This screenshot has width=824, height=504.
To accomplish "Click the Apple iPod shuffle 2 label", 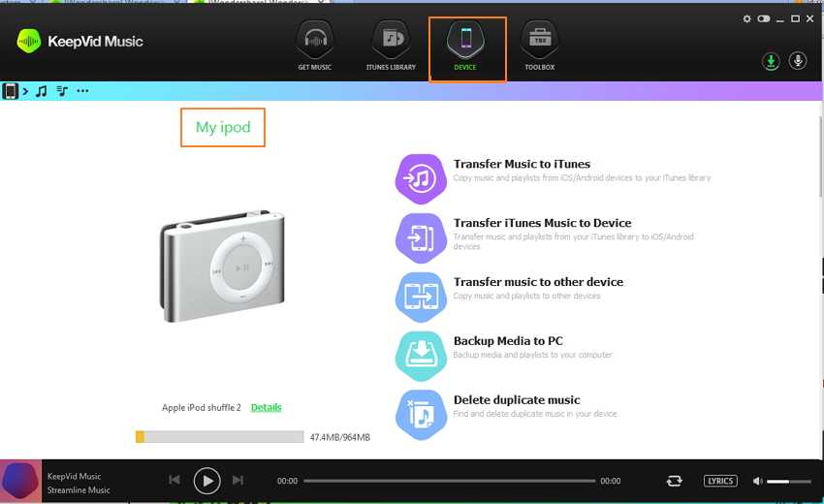I will pos(202,407).
